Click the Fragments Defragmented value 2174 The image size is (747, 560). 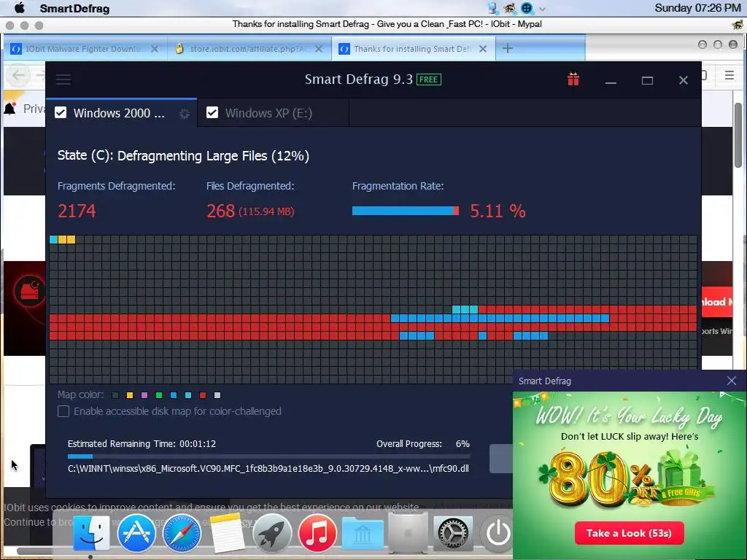[x=77, y=211]
